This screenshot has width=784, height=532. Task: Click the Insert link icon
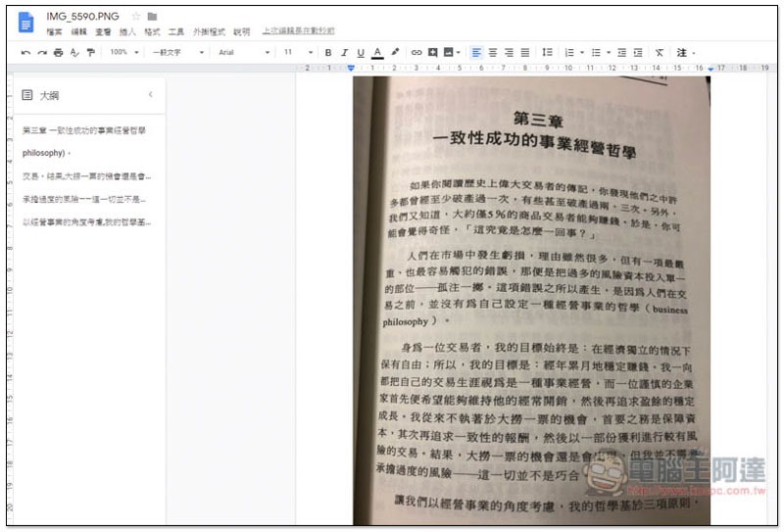tap(416, 52)
